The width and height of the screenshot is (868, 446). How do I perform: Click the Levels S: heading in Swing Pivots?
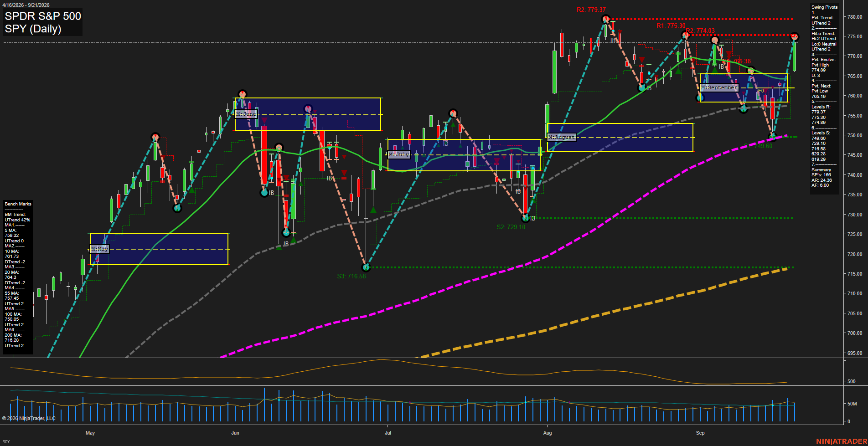pos(821,133)
